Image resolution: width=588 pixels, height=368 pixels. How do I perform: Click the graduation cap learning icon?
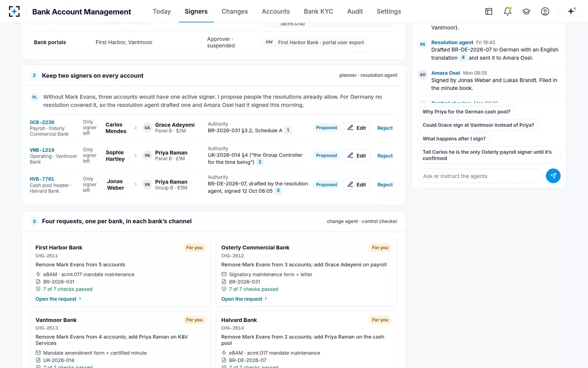pos(526,11)
